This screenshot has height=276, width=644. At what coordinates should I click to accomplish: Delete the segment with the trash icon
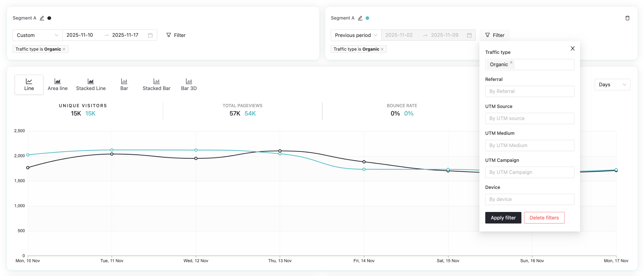(627, 18)
